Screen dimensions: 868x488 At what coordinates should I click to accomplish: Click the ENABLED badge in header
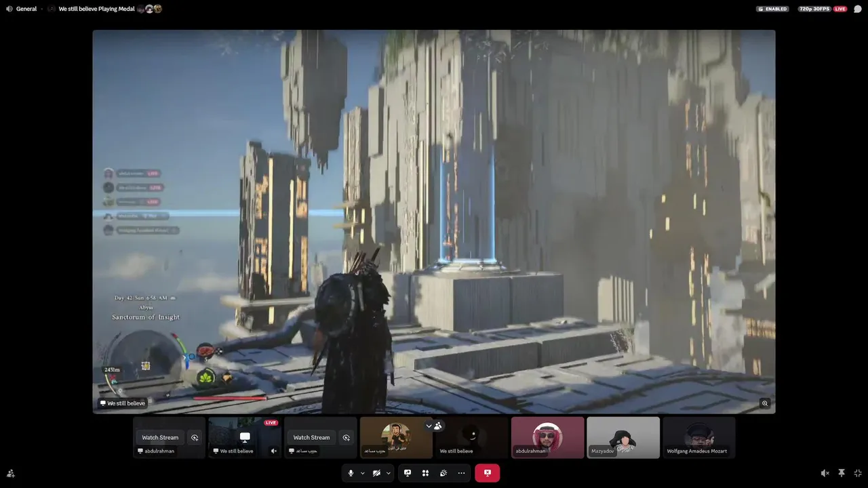click(x=772, y=9)
